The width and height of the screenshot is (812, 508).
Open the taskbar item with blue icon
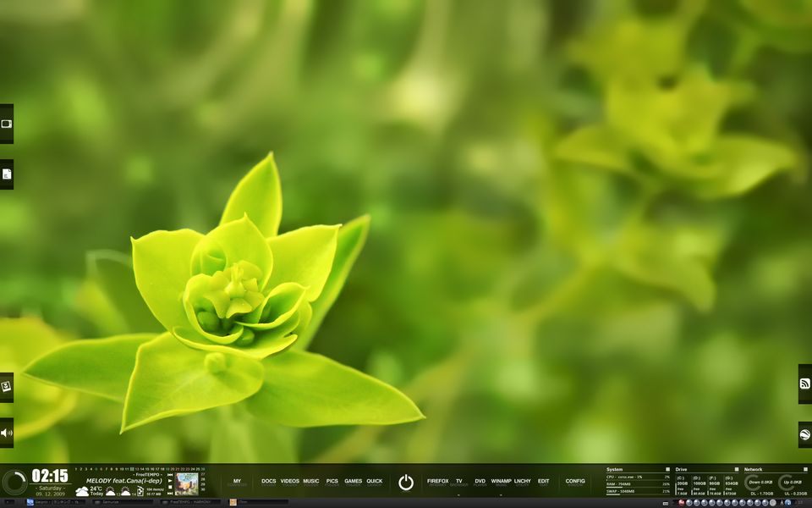click(x=54, y=502)
